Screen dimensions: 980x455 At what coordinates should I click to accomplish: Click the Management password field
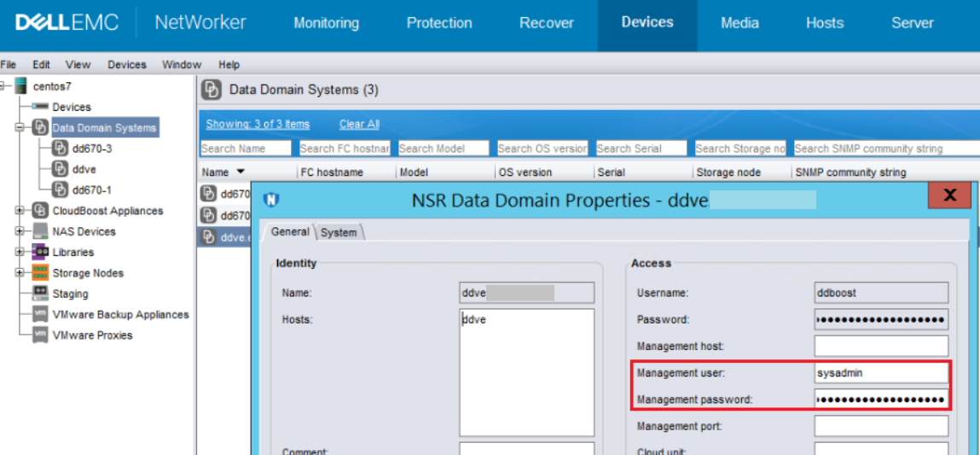(881, 400)
